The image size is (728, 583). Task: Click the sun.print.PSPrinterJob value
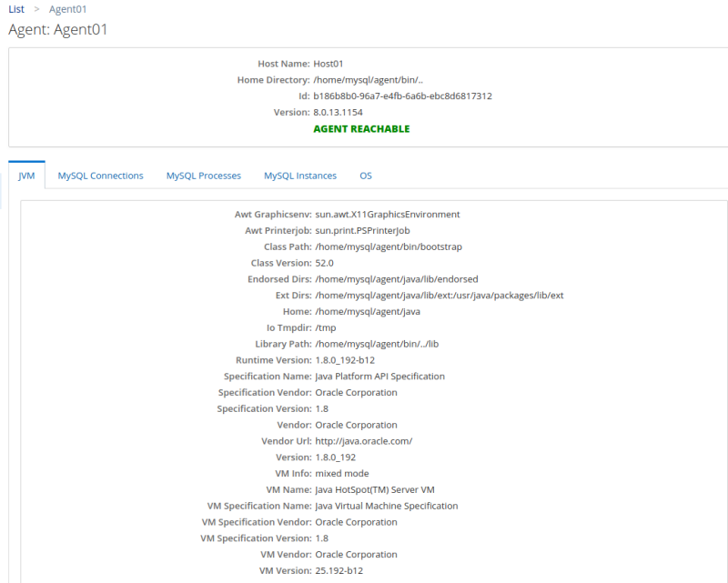(x=362, y=231)
